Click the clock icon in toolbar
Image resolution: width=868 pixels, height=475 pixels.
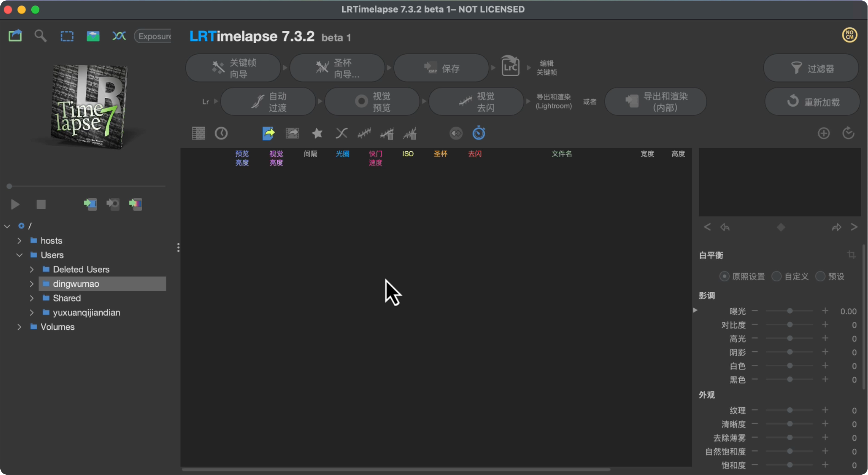pyautogui.click(x=221, y=133)
